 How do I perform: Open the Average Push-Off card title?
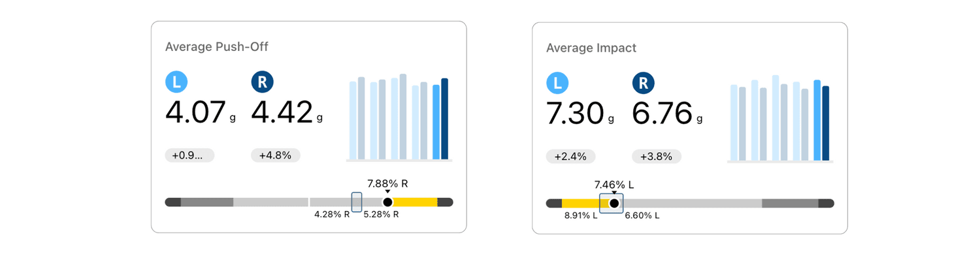[217, 47]
